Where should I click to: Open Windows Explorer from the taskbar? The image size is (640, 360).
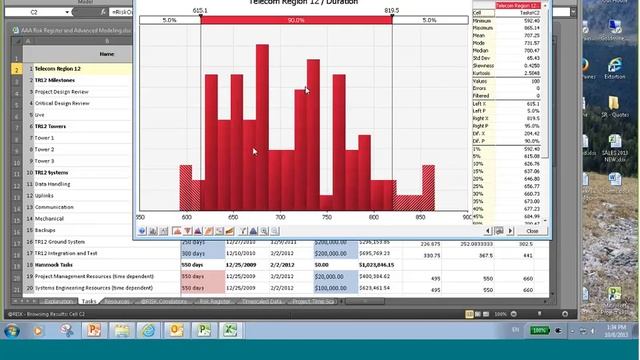coord(121,330)
